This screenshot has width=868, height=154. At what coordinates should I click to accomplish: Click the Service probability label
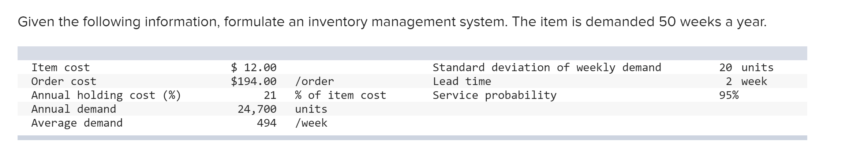[494, 95]
